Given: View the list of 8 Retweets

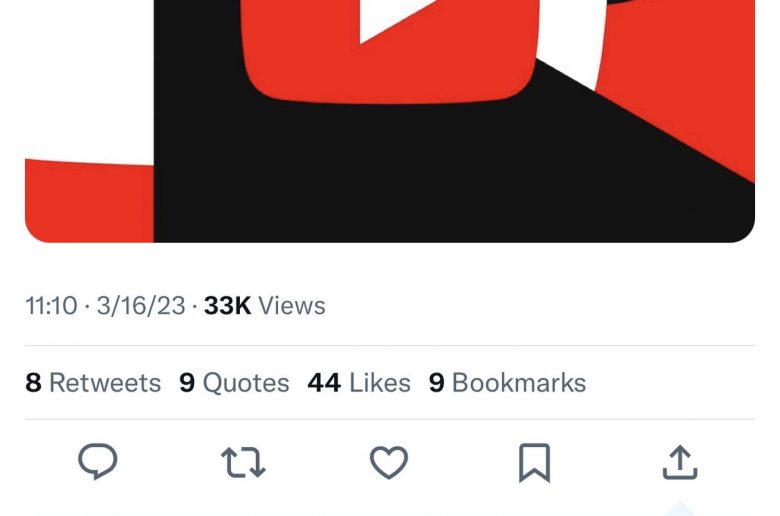Looking at the screenshot, I should (93, 383).
